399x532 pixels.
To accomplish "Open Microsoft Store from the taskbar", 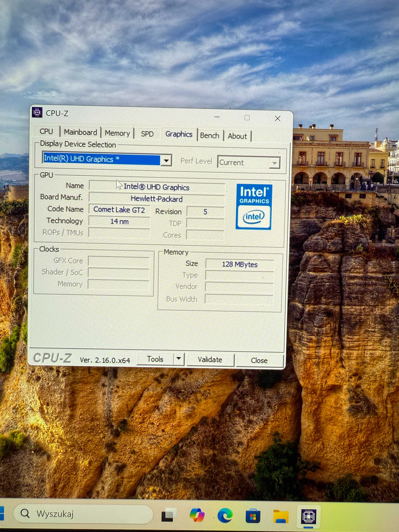I will point(253,516).
